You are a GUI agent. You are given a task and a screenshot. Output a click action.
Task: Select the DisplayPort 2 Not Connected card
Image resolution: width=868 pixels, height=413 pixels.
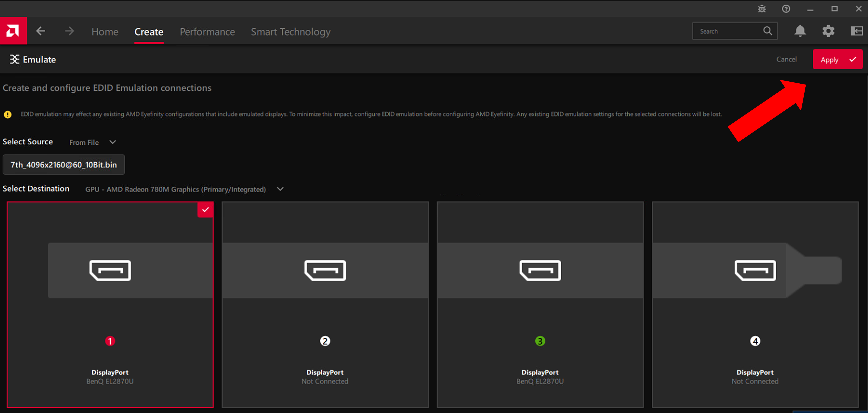coord(325,305)
